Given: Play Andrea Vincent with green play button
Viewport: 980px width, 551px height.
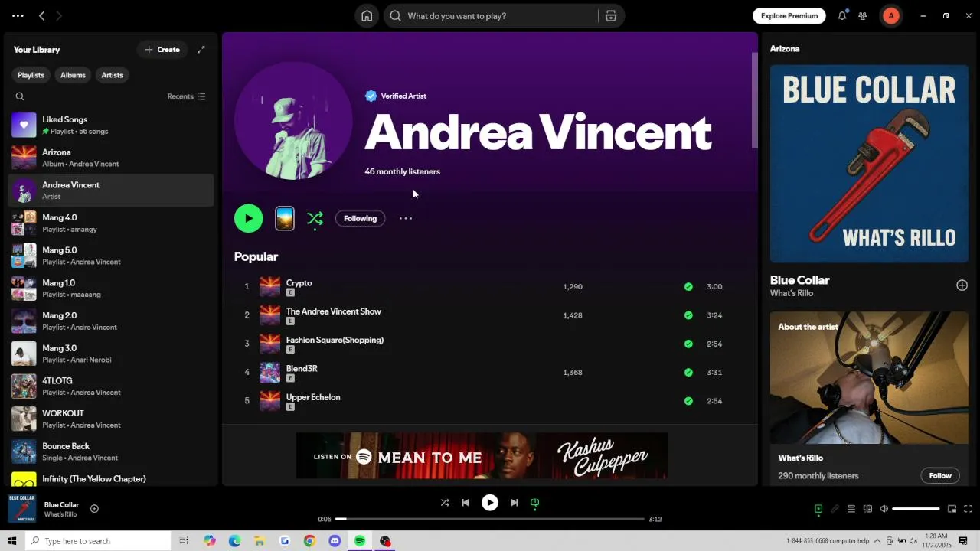Looking at the screenshot, I should pos(248,218).
